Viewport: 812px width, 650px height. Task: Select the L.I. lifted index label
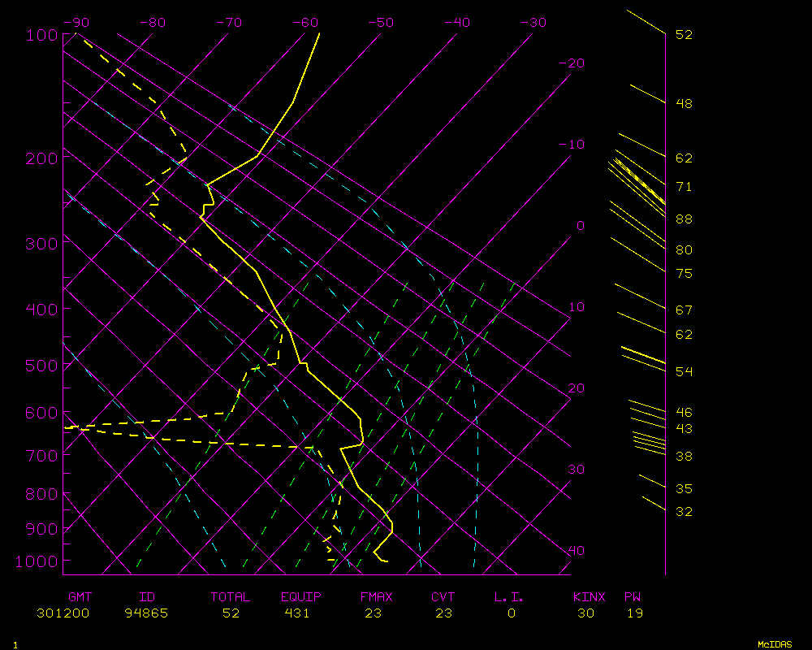509,597
